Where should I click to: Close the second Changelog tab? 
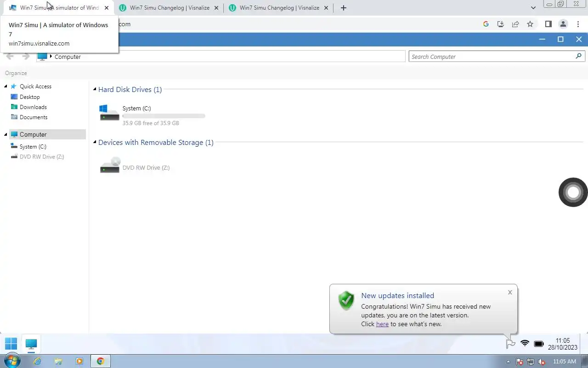pyautogui.click(x=216, y=8)
